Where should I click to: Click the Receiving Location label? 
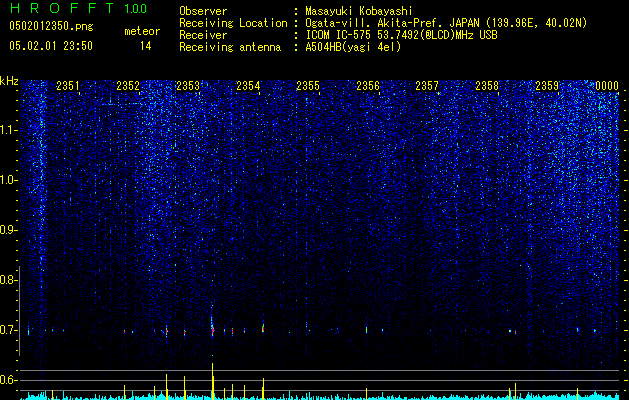(x=233, y=23)
